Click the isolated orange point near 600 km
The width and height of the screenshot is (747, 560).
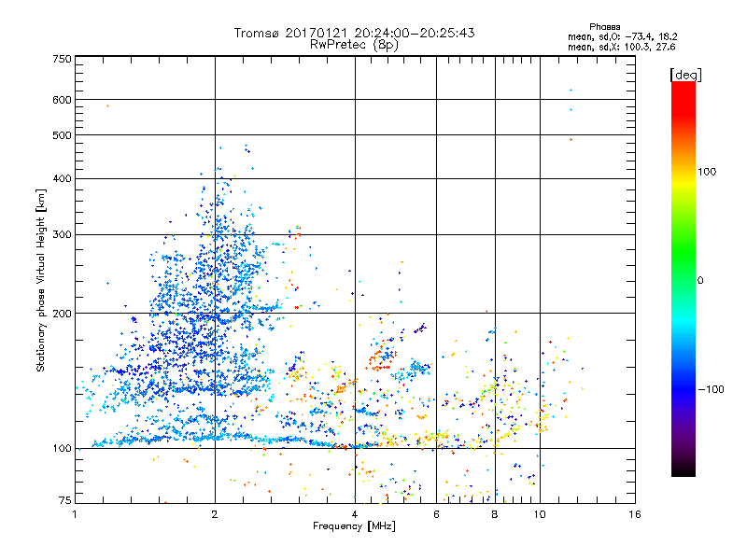pos(107,105)
